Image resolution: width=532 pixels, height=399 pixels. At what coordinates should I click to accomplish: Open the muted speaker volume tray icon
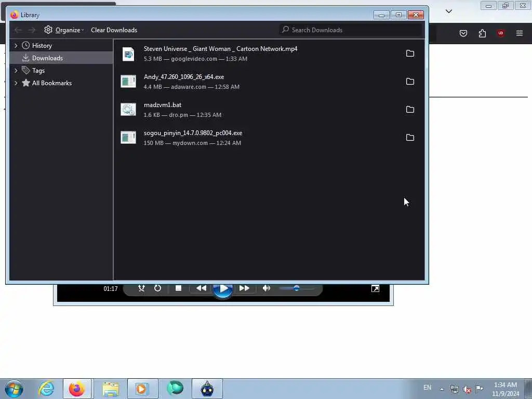[x=467, y=390]
